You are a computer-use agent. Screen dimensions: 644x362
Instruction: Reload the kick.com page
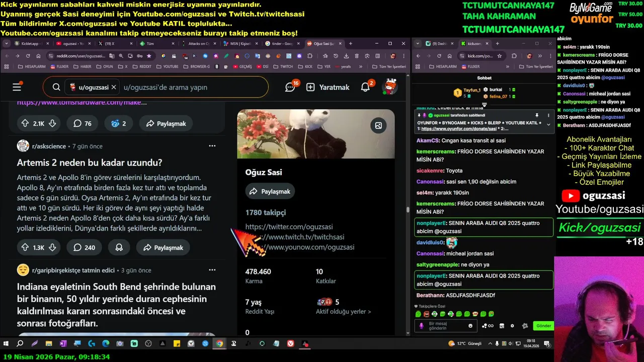coord(439,56)
